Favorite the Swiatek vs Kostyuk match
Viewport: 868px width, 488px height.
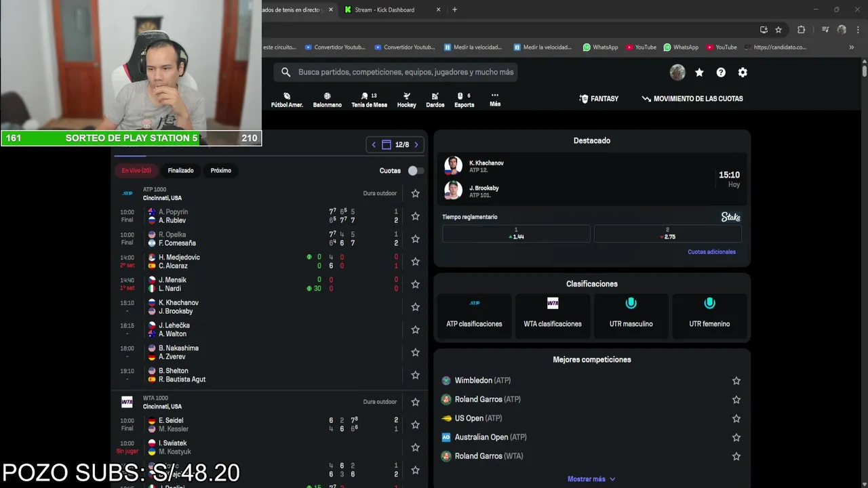pyautogui.click(x=415, y=447)
